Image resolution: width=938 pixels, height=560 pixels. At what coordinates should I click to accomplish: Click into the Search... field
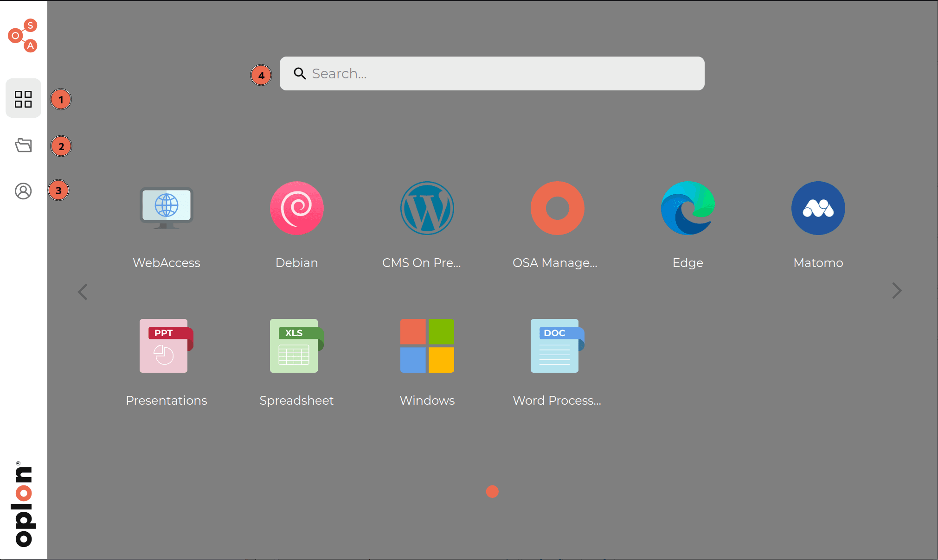(492, 74)
